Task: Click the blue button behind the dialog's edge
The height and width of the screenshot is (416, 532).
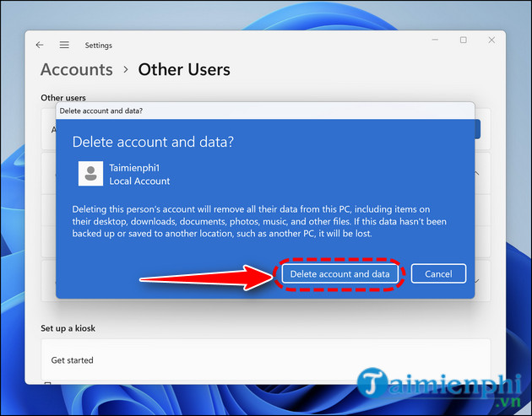Action: (x=478, y=129)
